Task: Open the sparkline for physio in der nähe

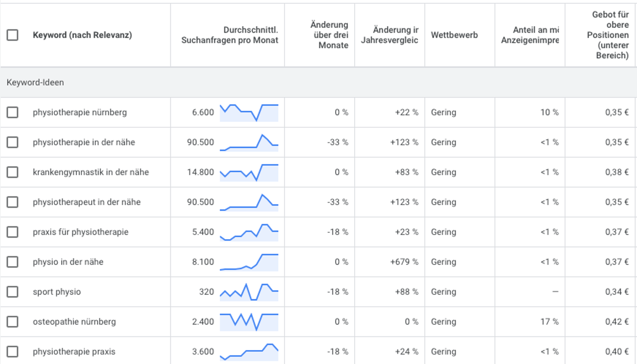Action: coord(249,262)
